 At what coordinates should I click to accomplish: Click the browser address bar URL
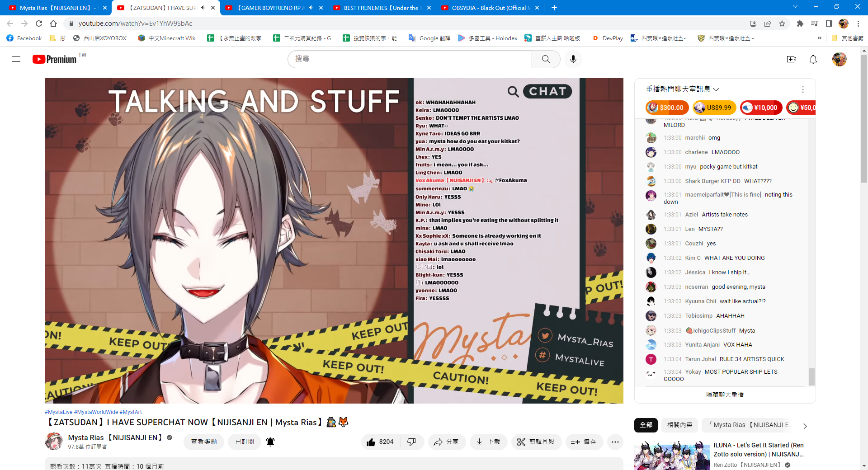[135, 23]
